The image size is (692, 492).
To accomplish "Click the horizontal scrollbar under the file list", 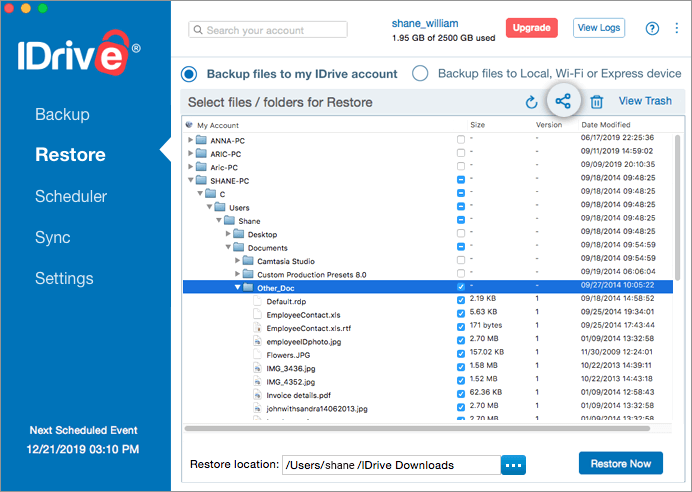I will [417, 428].
